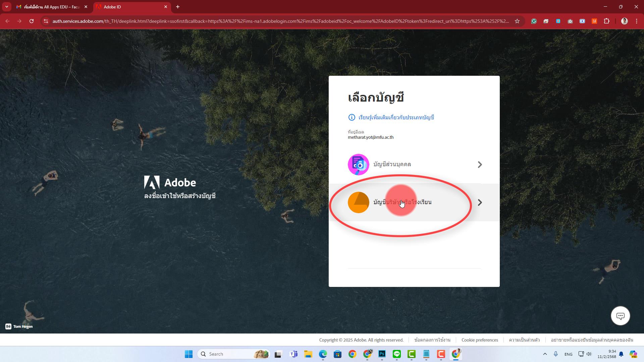Open the gray camera screenshot extension

570,21
